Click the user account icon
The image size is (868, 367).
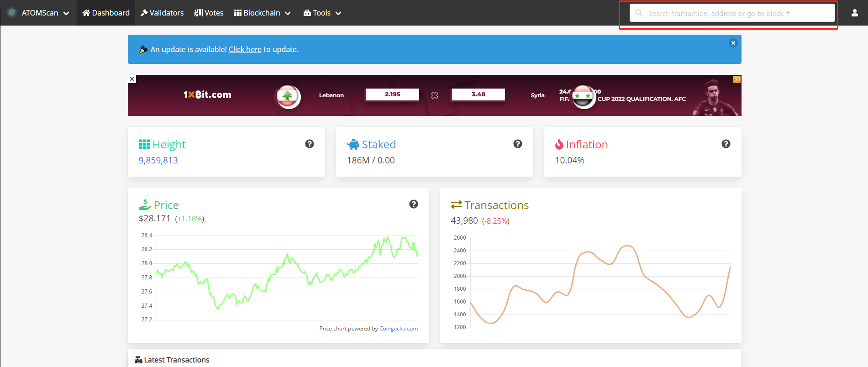pyautogui.click(x=854, y=13)
